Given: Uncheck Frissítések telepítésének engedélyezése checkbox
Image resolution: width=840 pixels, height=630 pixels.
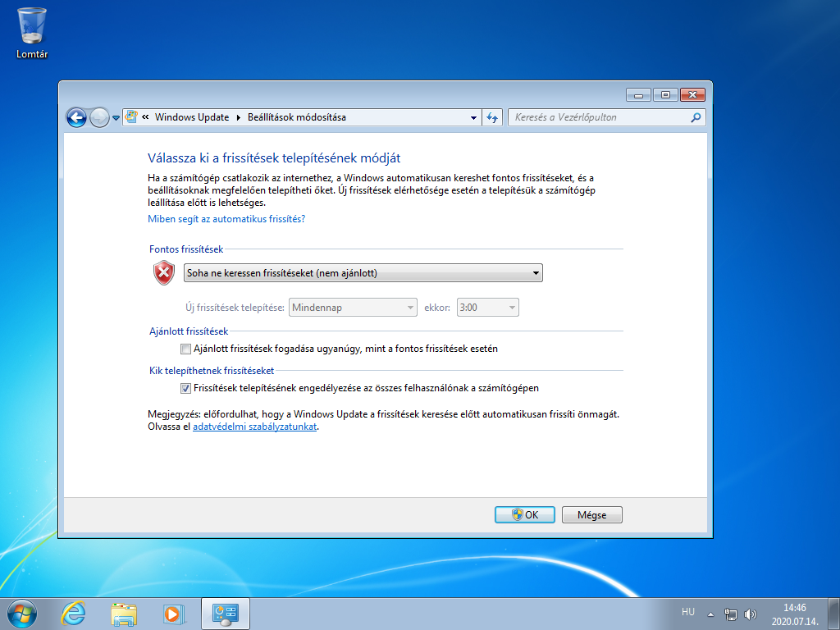Looking at the screenshot, I should click(x=185, y=388).
